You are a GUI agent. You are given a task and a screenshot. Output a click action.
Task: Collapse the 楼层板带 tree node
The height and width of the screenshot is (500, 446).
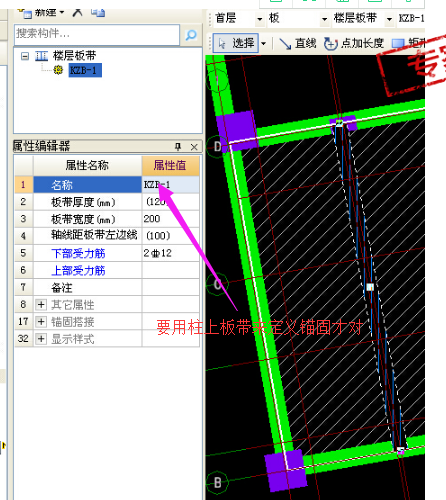coord(25,56)
